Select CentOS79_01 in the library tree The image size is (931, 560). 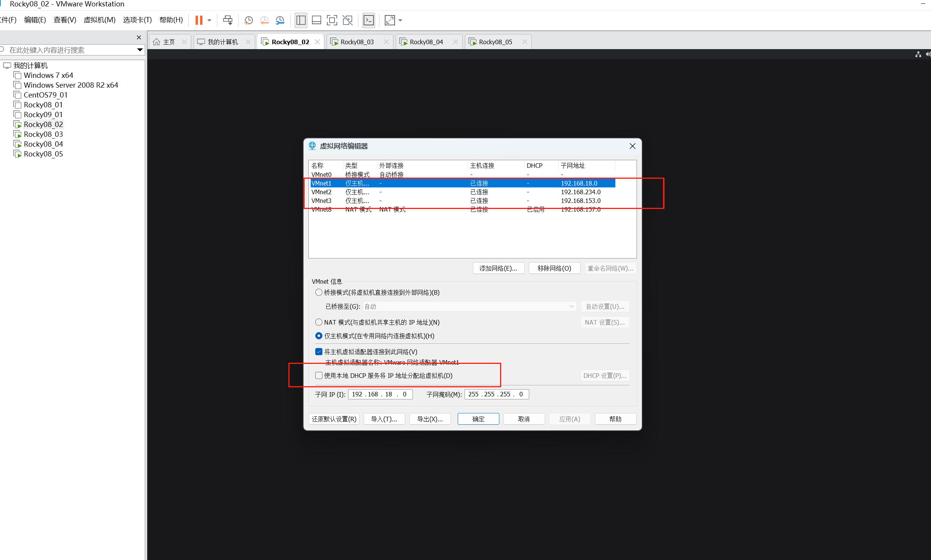click(45, 95)
